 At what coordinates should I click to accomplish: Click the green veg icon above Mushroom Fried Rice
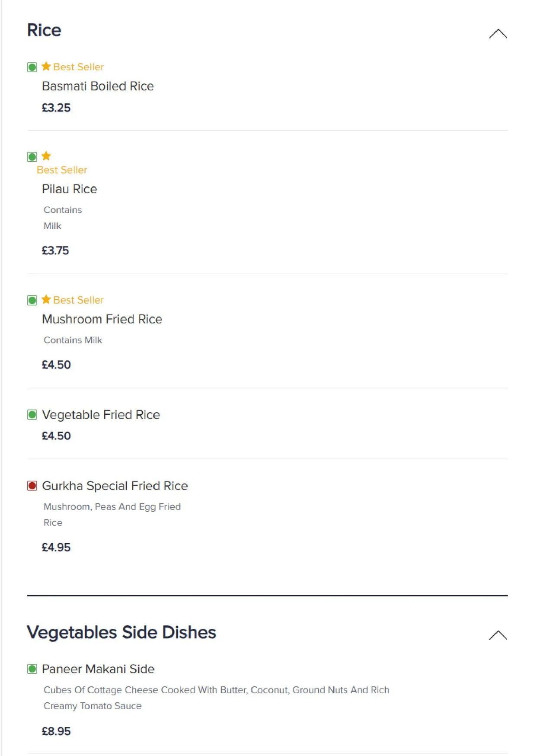tap(32, 300)
